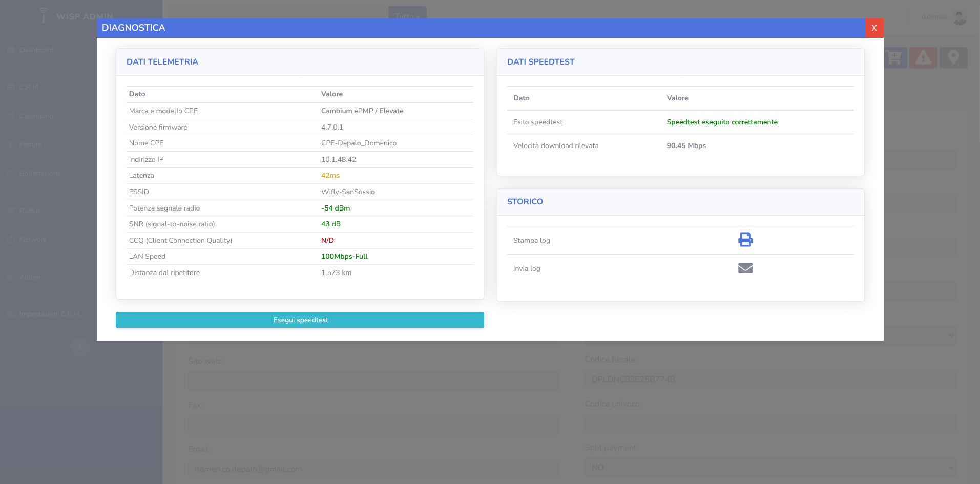Select the 1.573 km distance value
This screenshot has height=484, width=980.
336,272
